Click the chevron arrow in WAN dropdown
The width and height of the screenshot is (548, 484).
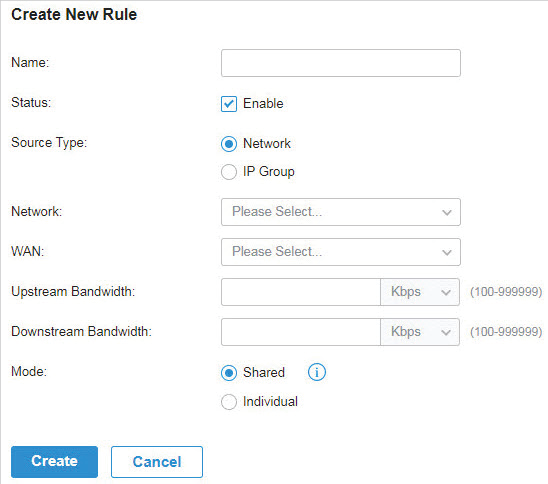click(x=447, y=252)
